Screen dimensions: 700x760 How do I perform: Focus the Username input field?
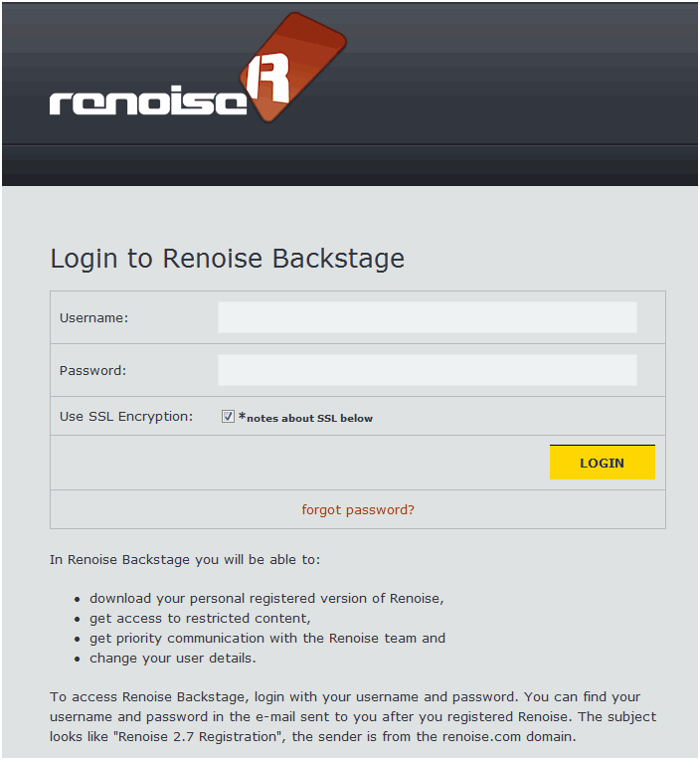(x=428, y=317)
